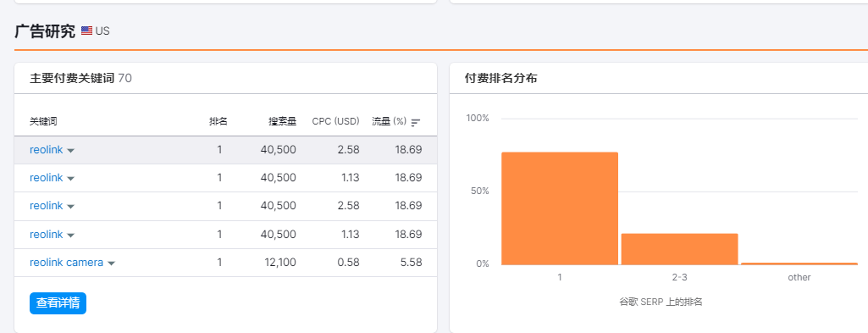Click the keyword count 70
868x333 pixels.
pyautogui.click(x=125, y=78)
